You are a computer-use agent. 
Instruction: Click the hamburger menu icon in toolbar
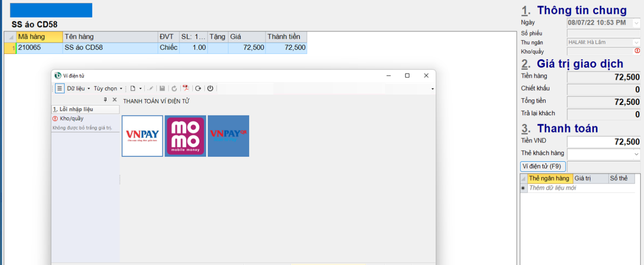click(x=59, y=89)
